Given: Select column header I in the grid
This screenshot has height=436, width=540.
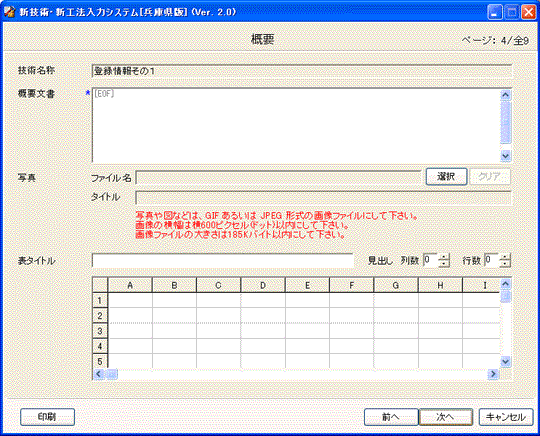Looking at the screenshot, I should [481, 285].
